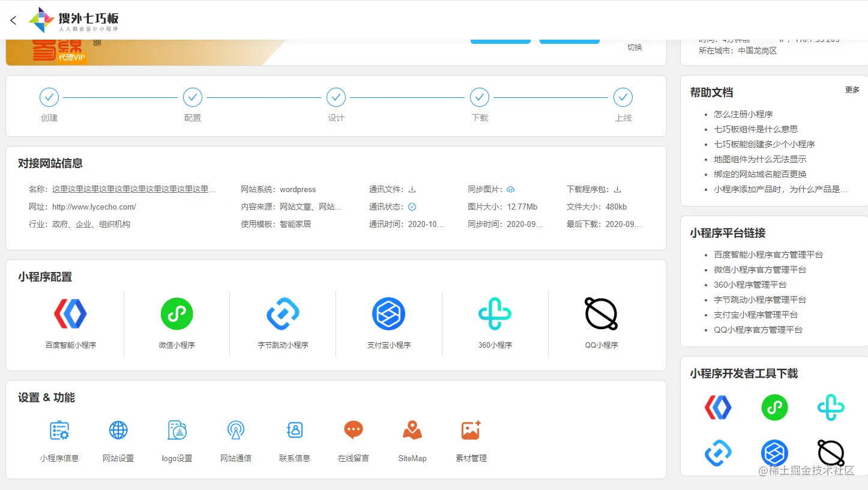The width and height of the screenshot is (868, 490).
Task: Open QQ小程序 configuration icon
Action: click(601, 313)
